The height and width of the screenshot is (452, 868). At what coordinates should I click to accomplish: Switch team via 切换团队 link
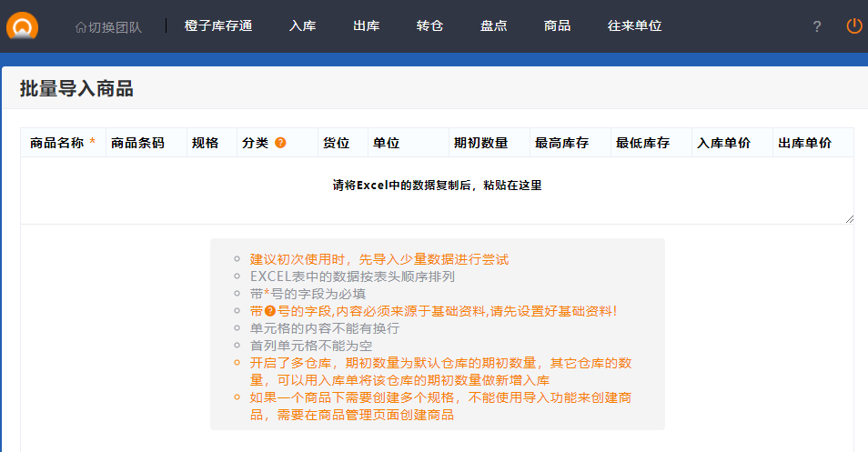[115, 27]
